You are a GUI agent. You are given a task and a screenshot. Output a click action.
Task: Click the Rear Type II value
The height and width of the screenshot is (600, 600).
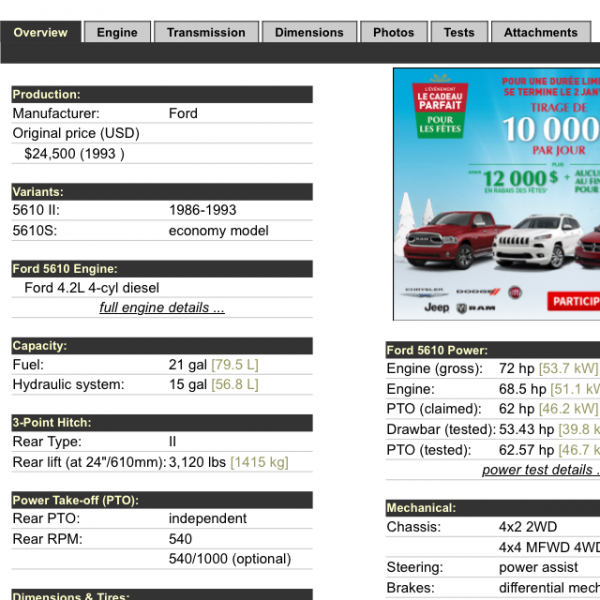pos(173,442)
